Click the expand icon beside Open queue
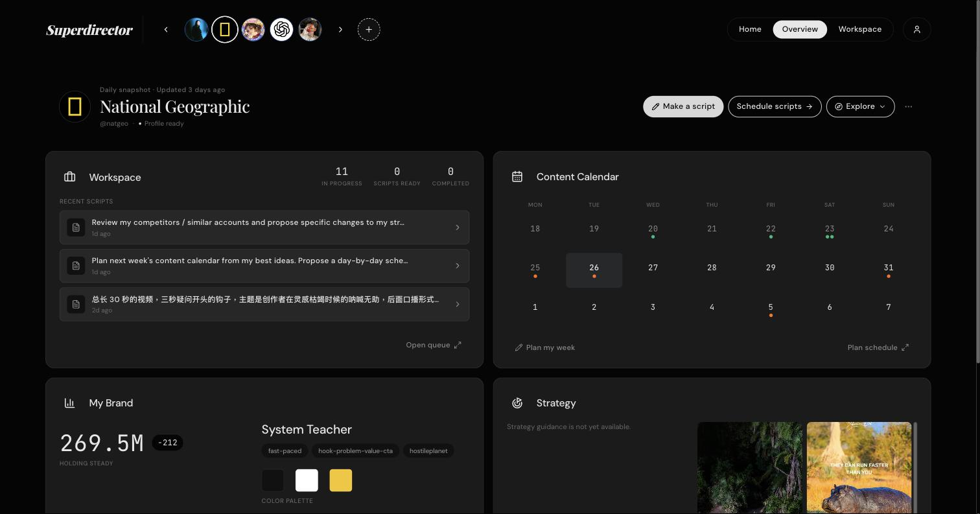The width and height of the screenshot is (980, 514). [458, 345]
